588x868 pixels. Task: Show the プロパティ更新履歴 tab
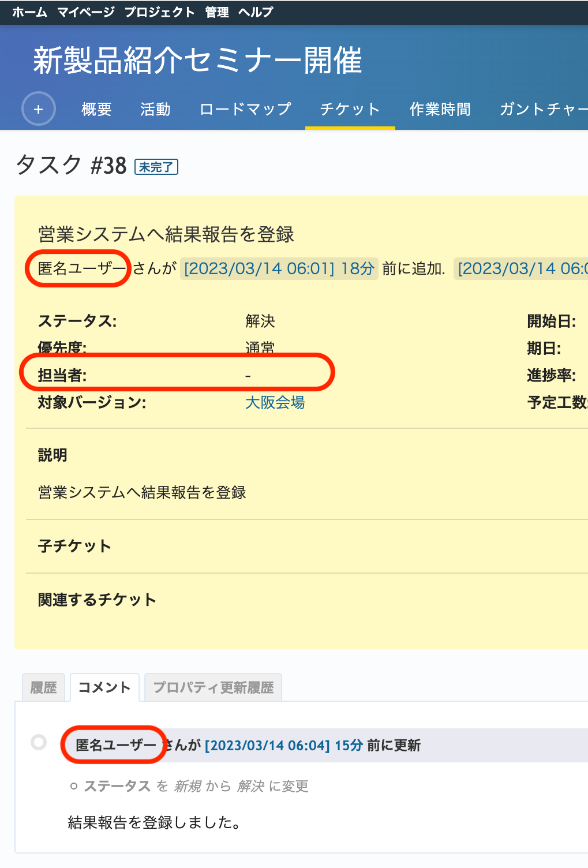tap(213, 687)
